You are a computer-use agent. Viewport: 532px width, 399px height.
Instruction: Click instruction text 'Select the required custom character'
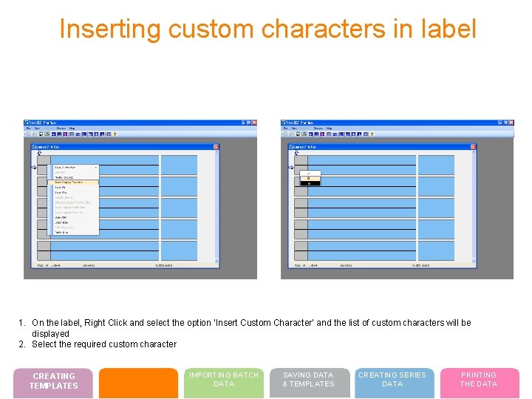coord(104,344)
